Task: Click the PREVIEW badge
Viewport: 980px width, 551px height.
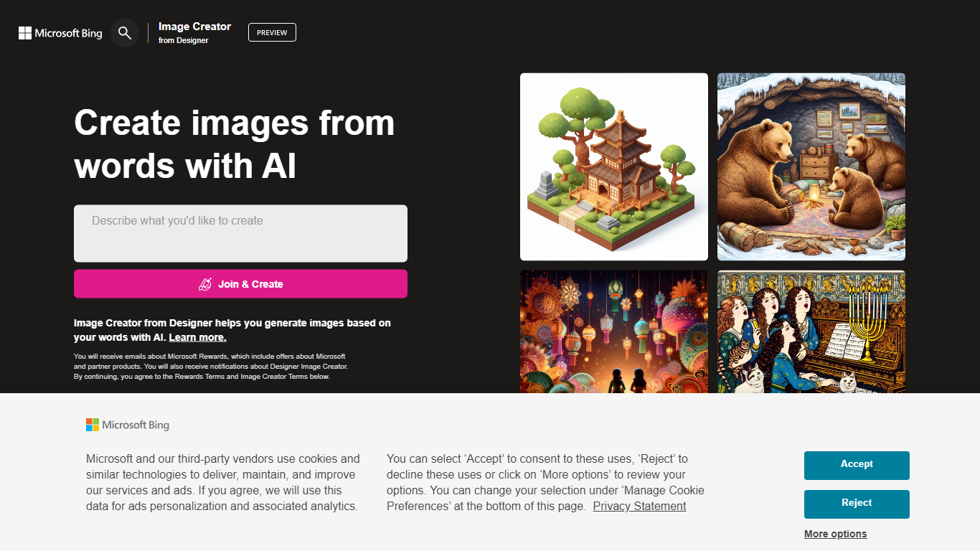Action: point(272,32)
